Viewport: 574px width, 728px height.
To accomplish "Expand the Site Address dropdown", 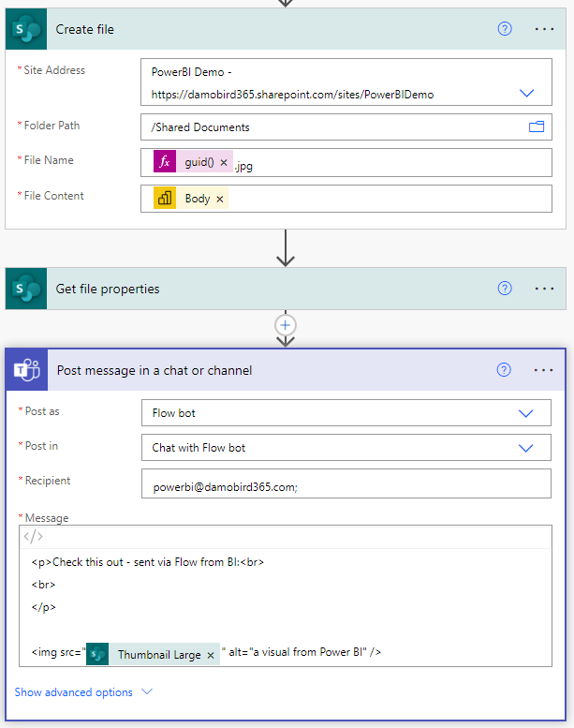I will (x=526, y=94).
